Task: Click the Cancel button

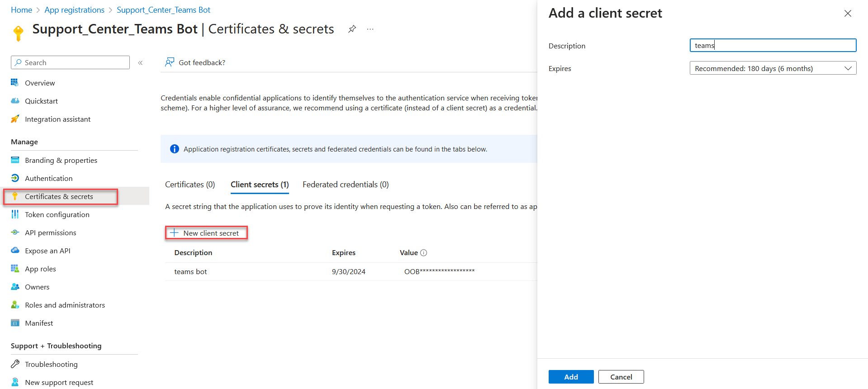Action: (x=621, y=377)
